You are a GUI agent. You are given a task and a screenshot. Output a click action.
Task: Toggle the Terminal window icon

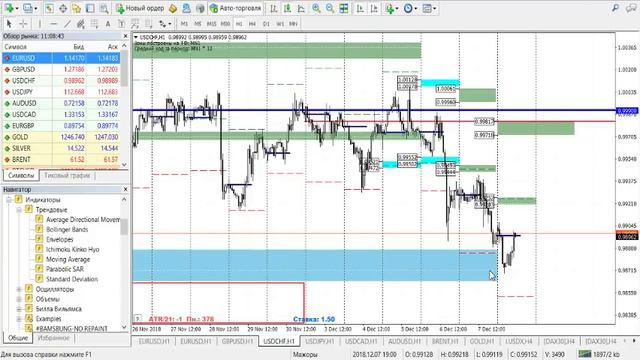tap(90, 8)
